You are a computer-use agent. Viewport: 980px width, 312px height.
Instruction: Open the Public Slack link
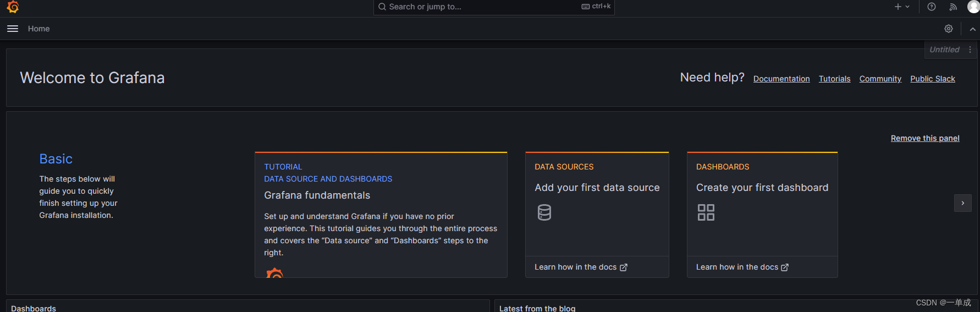(933, 79)
